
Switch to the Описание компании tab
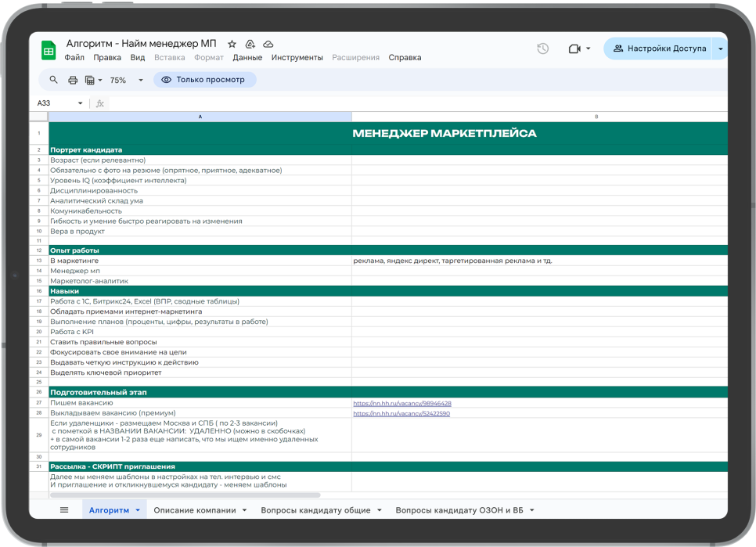194,510
